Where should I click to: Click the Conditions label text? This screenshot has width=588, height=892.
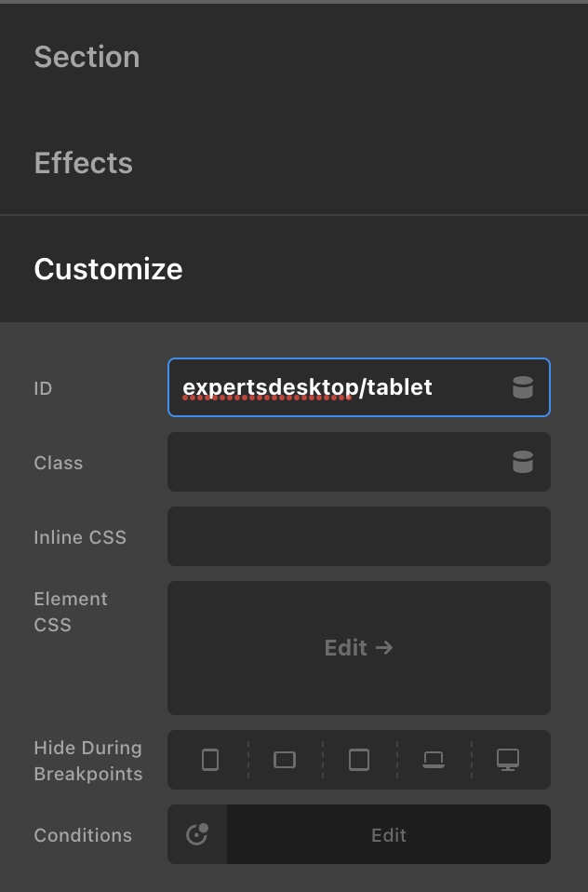(x=83, y=835)
